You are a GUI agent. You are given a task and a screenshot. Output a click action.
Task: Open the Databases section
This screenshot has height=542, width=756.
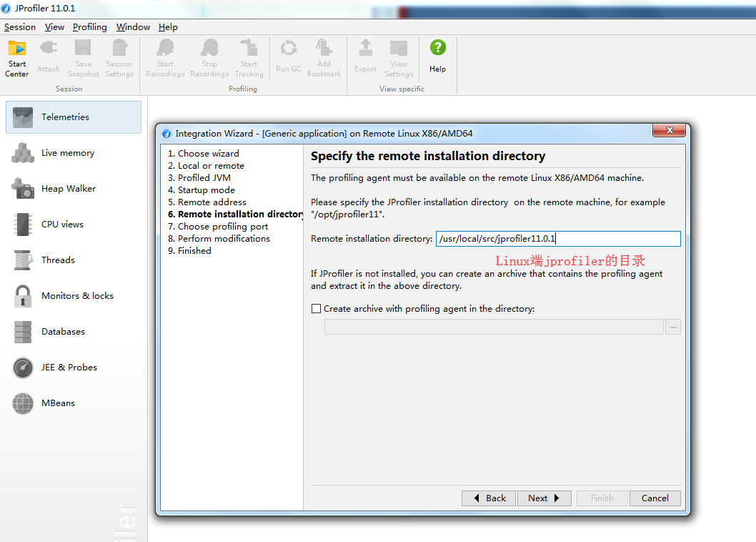click(x=74, y=332)
